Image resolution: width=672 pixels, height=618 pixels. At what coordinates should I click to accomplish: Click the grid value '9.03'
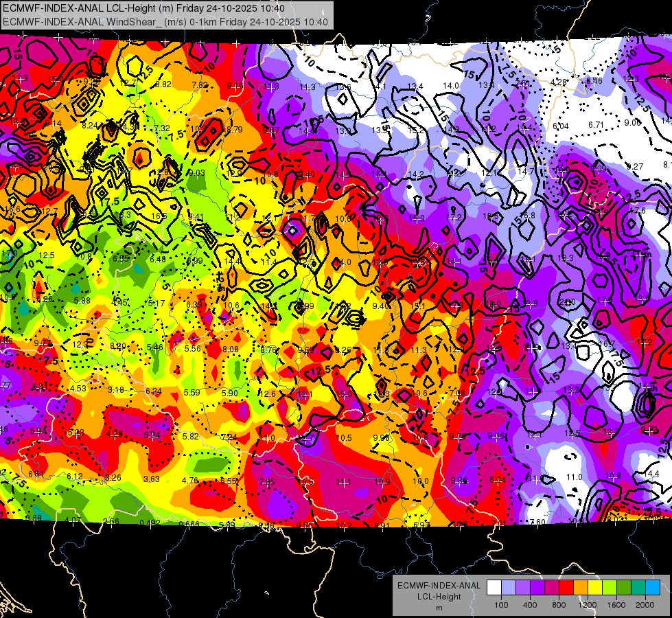[x=197, y=173]
